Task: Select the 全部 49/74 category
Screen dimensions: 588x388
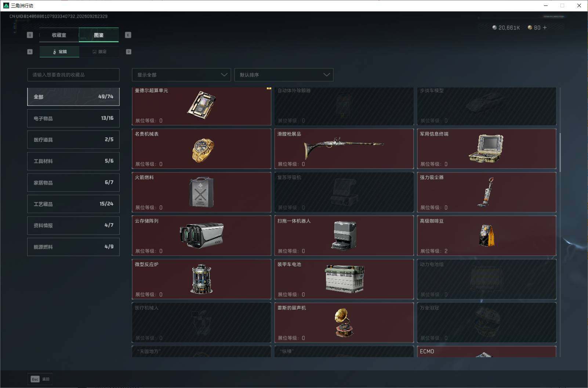Action: (73, 97)
